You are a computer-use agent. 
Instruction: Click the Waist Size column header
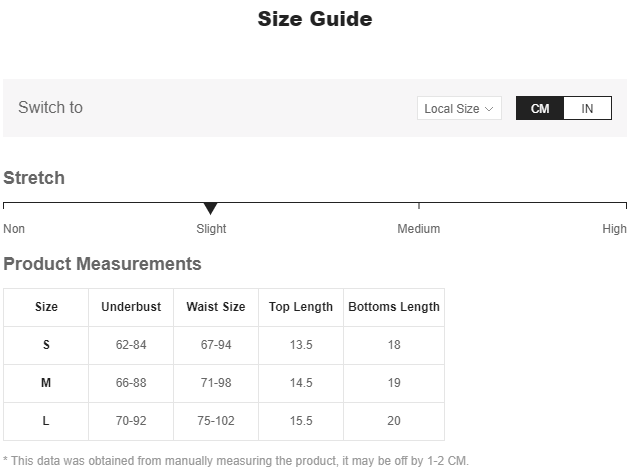(215, 307)
